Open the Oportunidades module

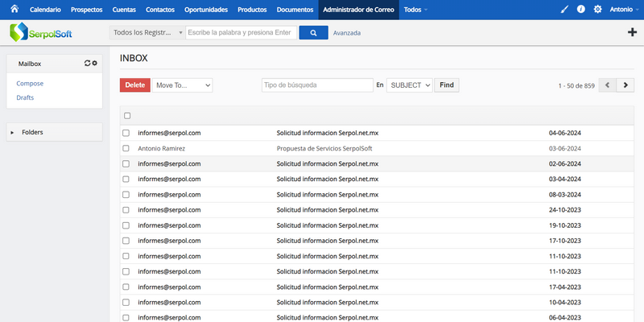coord(206,10)
